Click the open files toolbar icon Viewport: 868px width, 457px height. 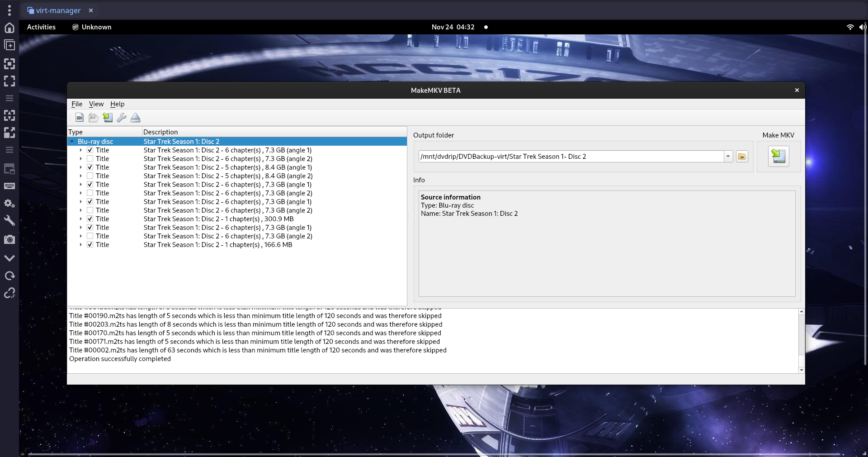(80, 118)
